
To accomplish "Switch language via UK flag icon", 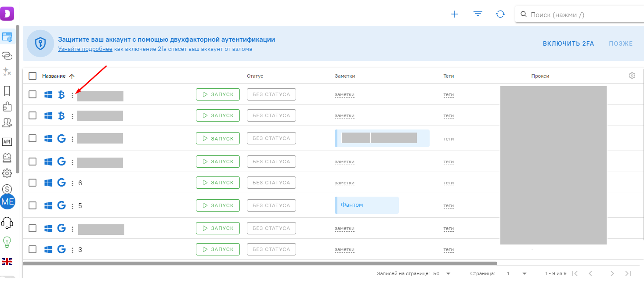I will pyautogui.click(x=7, y=262).
